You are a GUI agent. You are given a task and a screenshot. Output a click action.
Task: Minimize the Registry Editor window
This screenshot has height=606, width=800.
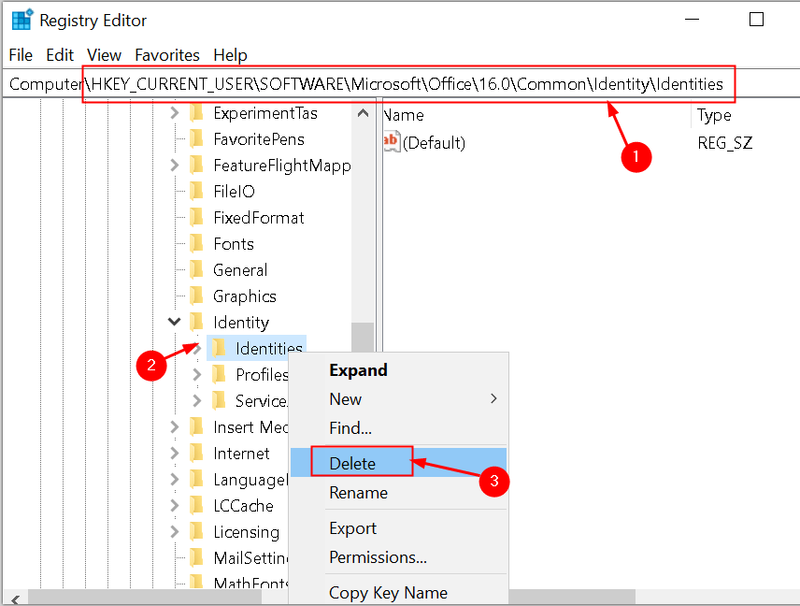coord(692,20)
